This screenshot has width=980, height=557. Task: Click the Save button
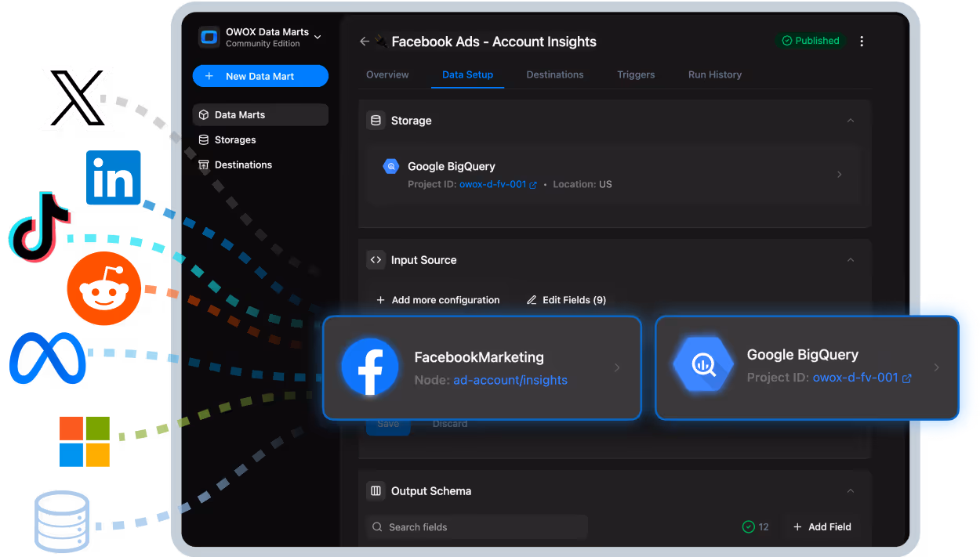pos(388,424)
